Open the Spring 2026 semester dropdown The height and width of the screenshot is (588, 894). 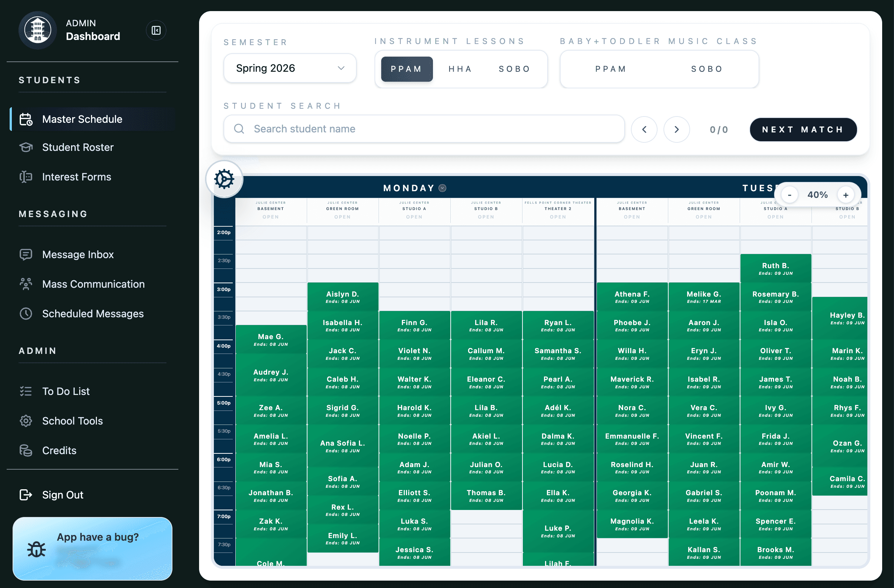(289, 68)
